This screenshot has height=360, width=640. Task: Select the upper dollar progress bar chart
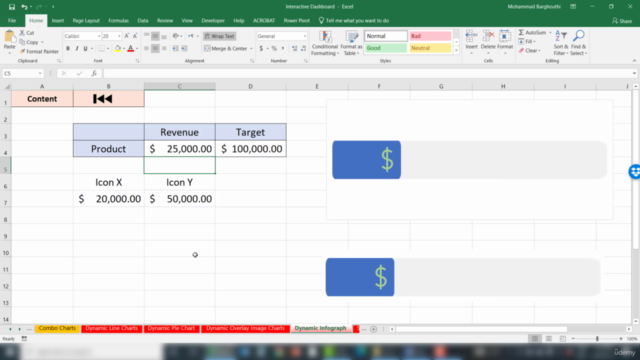[469, 160]
